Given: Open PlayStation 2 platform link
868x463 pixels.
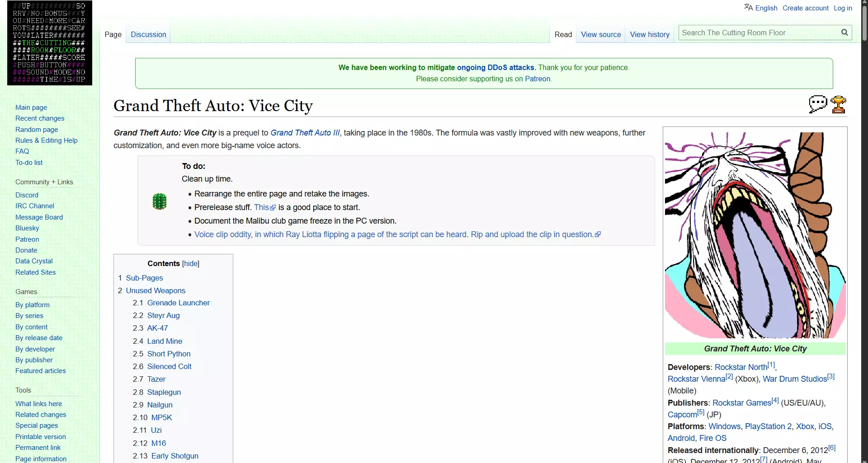Looking at the screenshot, I should [x=768, y=426].
